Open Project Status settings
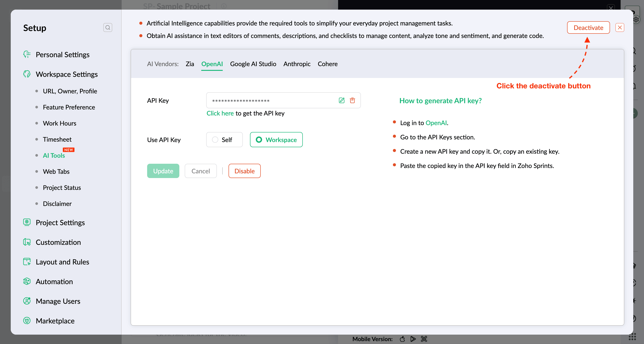This screenshot has height=344, width=644. pos(62,188)
